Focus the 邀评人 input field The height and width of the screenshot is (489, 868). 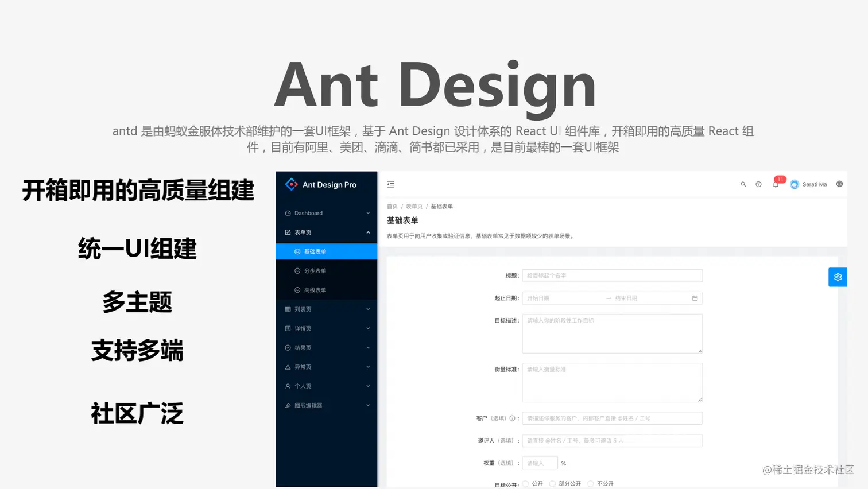(x=612, y=441)
